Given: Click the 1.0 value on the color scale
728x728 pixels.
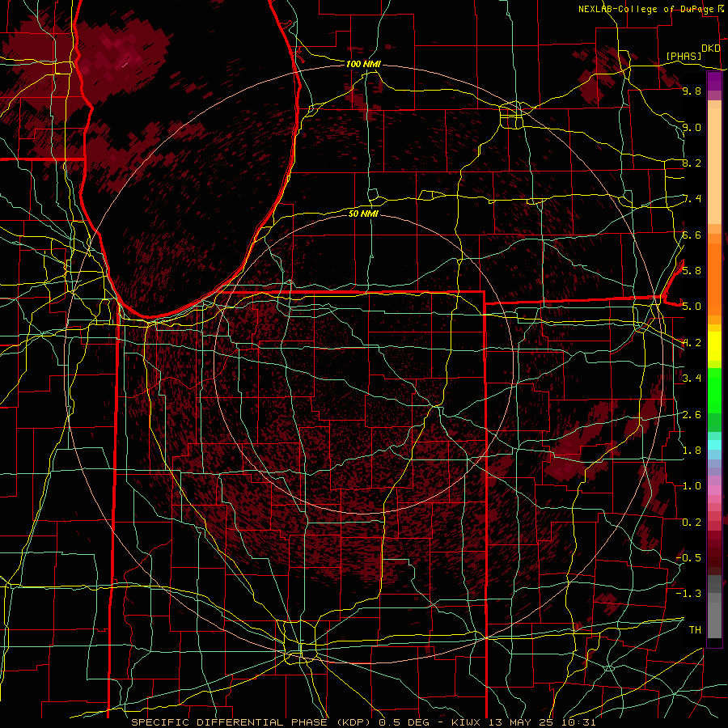Looking at the screenshot, I should [692, 486].
